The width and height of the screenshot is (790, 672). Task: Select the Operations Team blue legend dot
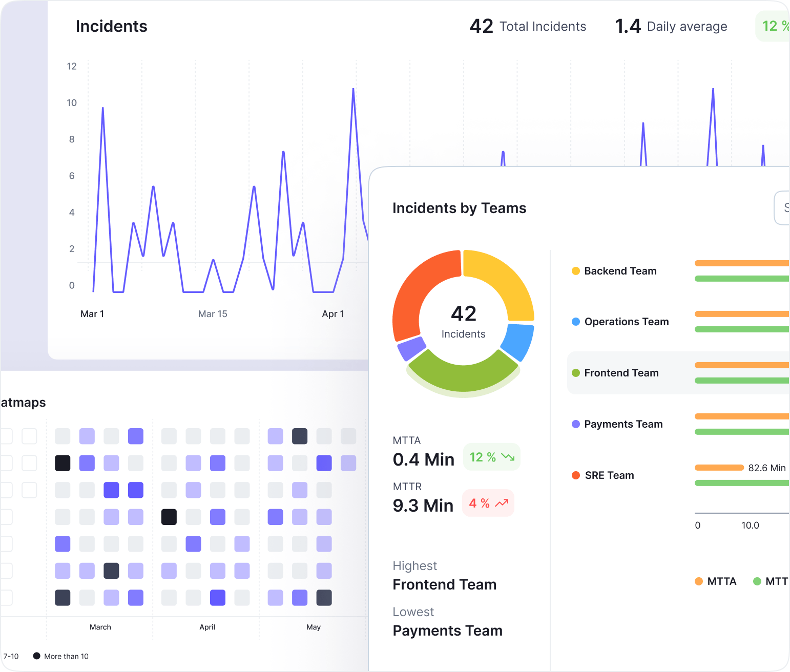[x=576, y=322]
